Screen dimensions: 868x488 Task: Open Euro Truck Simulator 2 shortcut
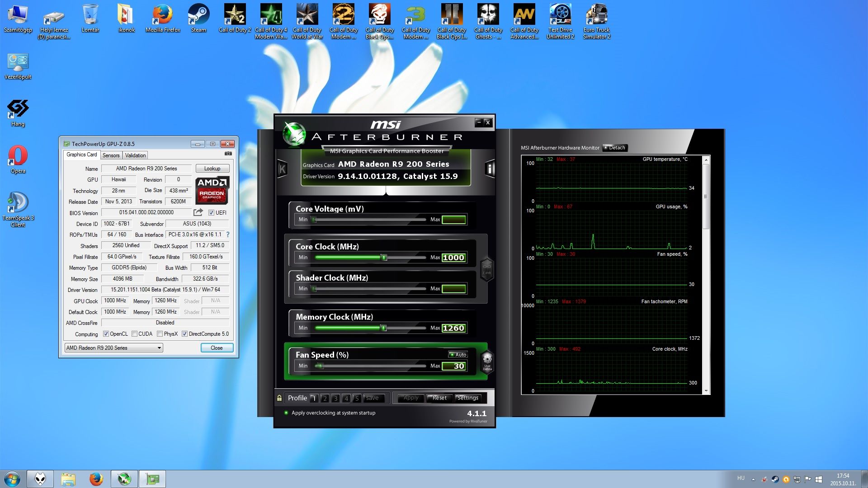[596, 21]
